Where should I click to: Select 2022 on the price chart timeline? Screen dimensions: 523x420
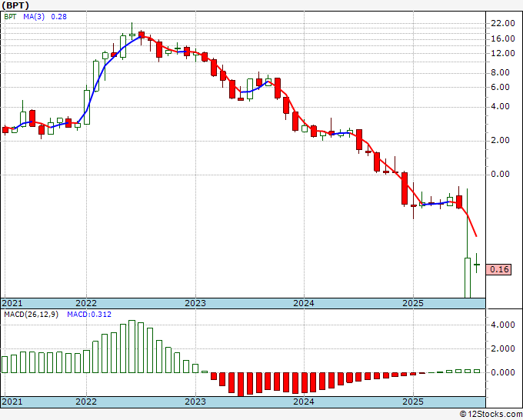coord(86,303)
